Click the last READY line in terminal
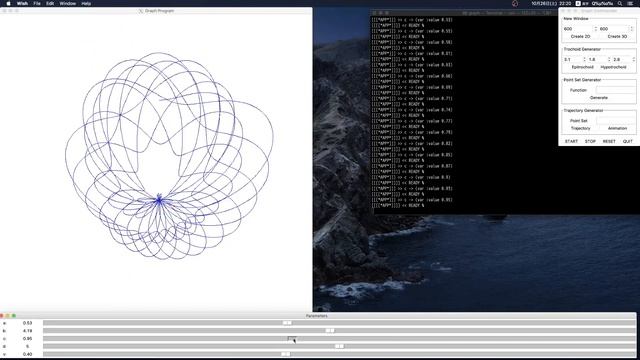Image resolution: width=640 pixels, height=360 pixels. coord(398,205)
